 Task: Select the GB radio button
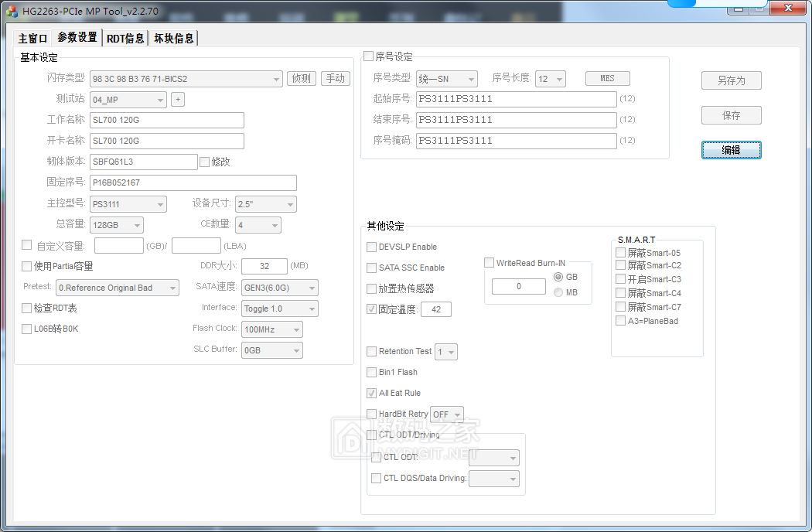point(558,277)
